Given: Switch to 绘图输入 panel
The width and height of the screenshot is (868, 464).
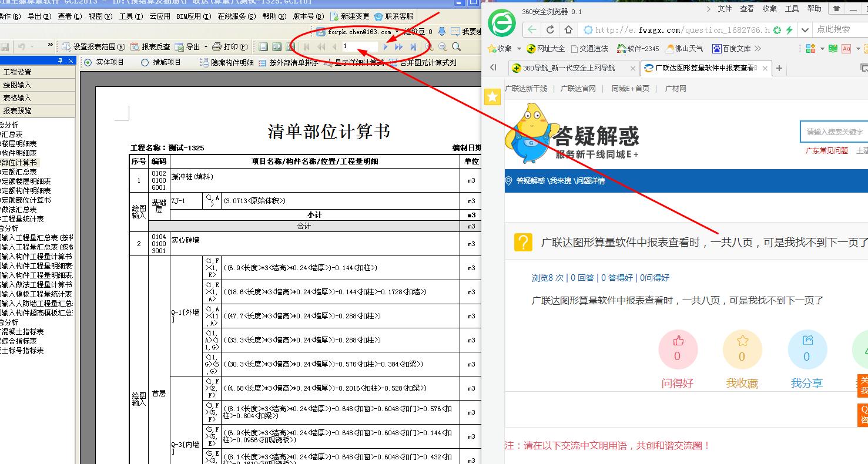Looking at the screenshot, I should coord(38,85).
